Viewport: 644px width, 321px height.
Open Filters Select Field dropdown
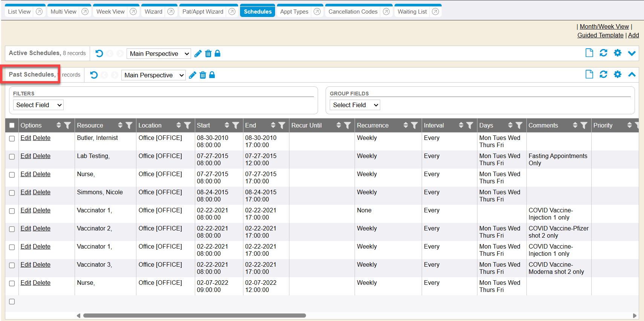coord(38,105)
